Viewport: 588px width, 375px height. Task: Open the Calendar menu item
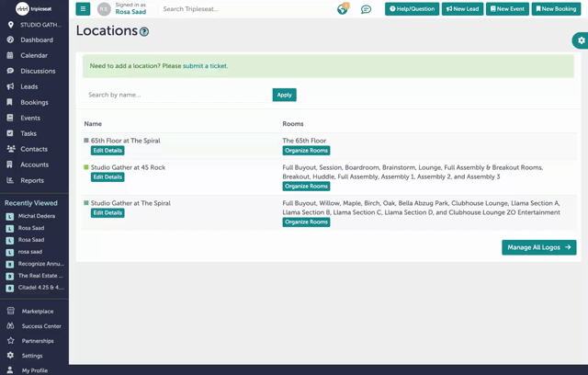pyautogui.click(x=34, y=56)
